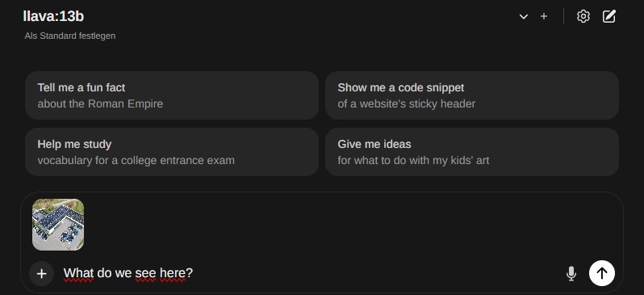Click 'for what to do with my kids' art'
This screenshot has height=295, width=644.
pos(413,161)
